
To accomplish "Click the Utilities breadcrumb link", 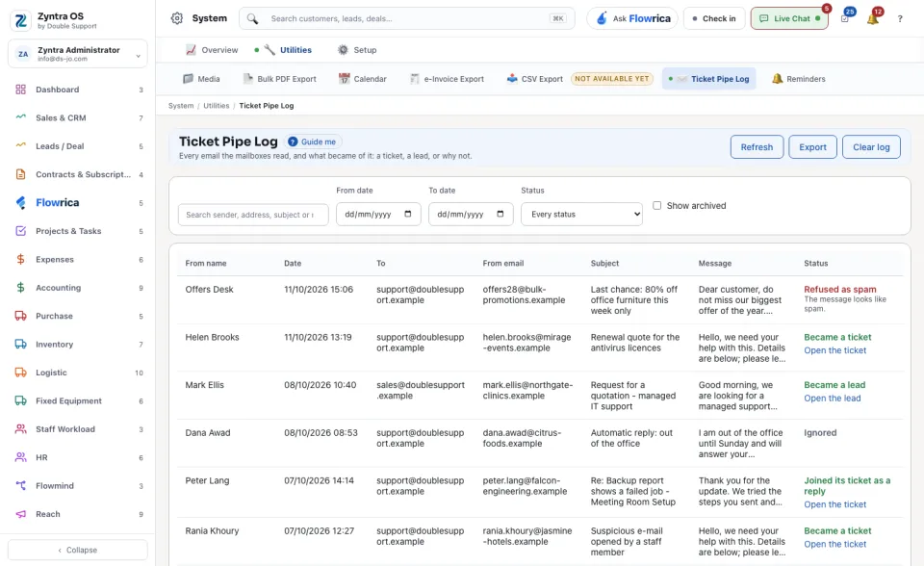I will click(217, 106).
